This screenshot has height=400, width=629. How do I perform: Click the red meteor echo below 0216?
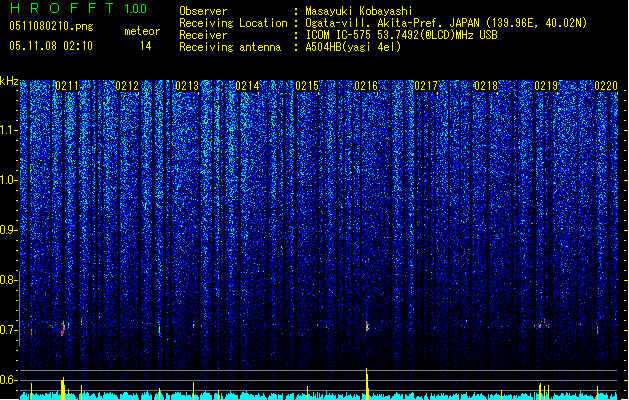[x=367, y=326]
